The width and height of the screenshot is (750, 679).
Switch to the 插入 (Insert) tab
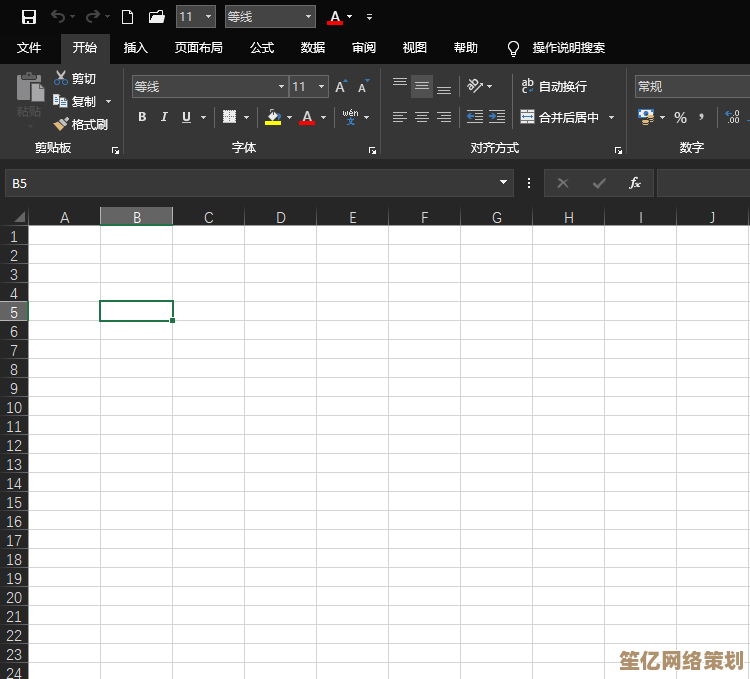[135, 48]
